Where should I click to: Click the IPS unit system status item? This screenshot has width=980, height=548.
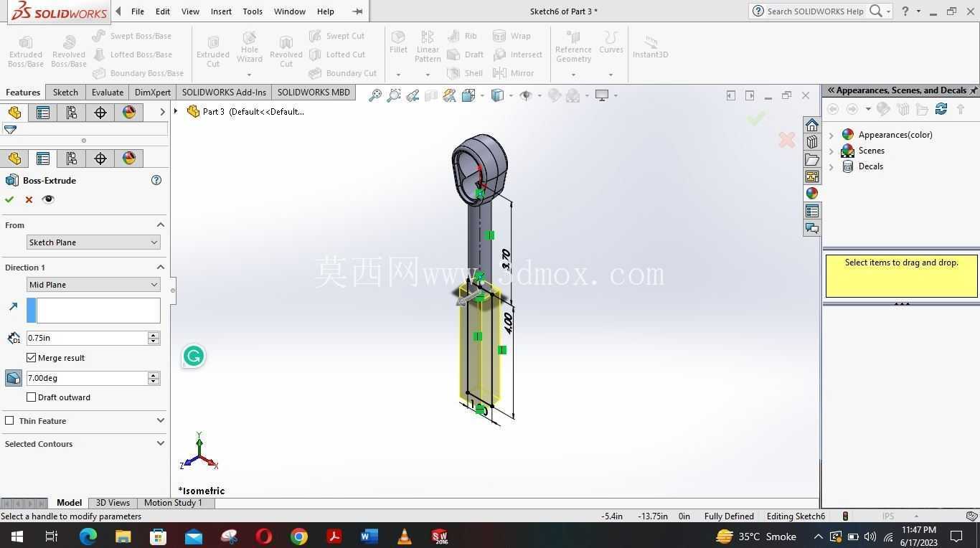click(x=888, y=516)
